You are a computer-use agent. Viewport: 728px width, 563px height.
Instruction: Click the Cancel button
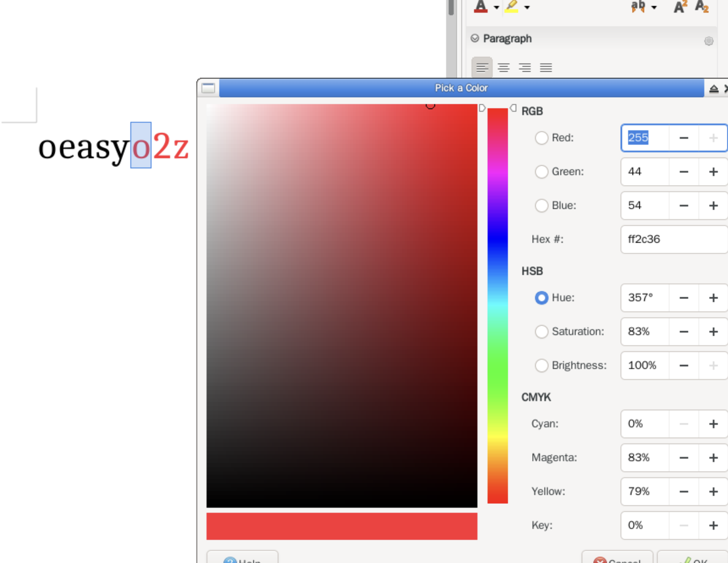click(617, 557)
